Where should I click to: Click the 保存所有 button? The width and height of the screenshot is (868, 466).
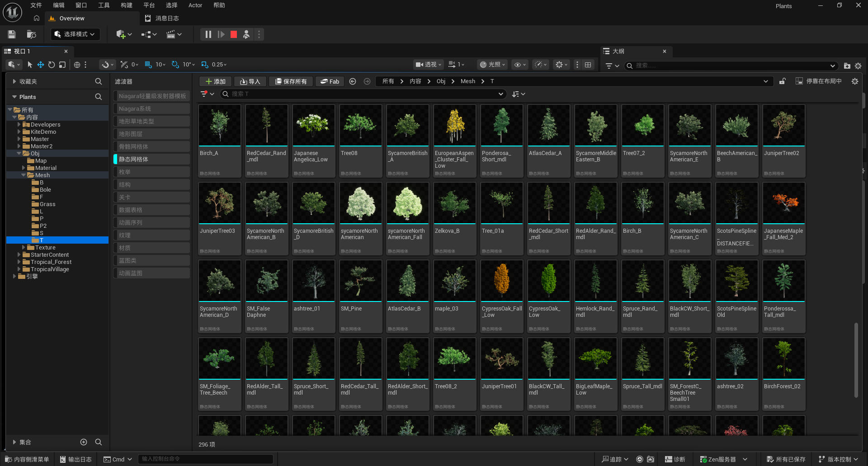pos(291,81)
